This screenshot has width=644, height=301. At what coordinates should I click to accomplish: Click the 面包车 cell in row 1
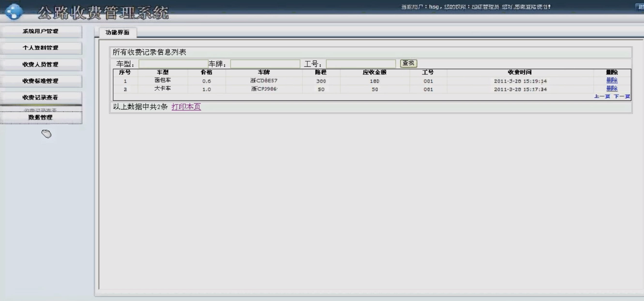tap(163, 80)
